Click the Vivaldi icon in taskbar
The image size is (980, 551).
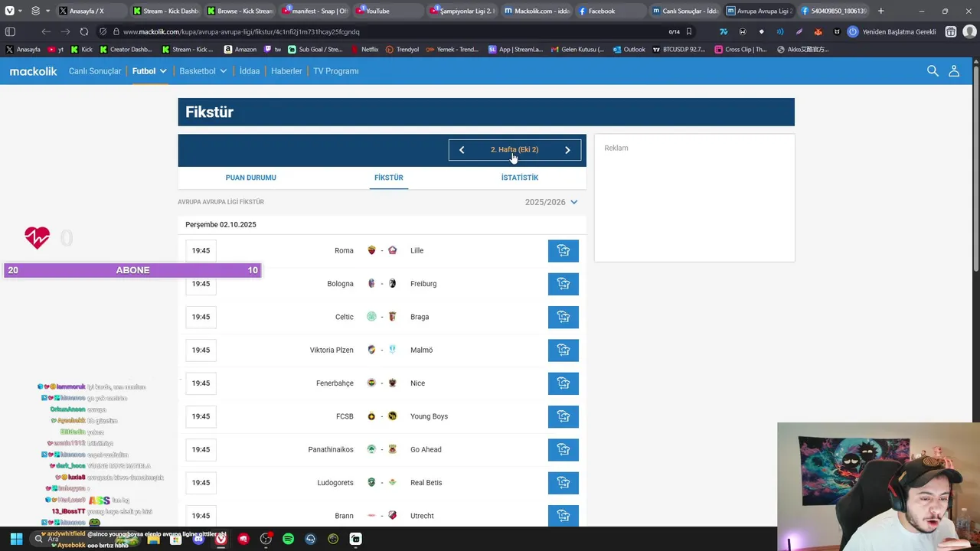tap(220, 539)
